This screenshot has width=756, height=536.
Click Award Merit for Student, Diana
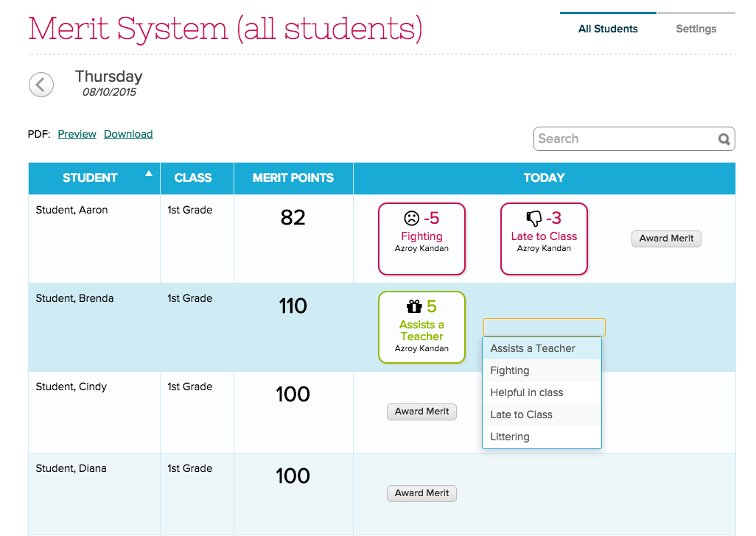[421, 493]
